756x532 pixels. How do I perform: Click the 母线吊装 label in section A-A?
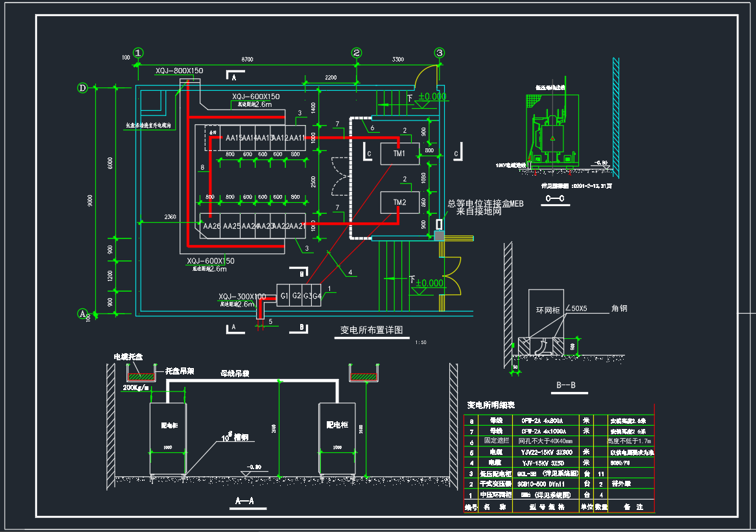click(235, 374)
